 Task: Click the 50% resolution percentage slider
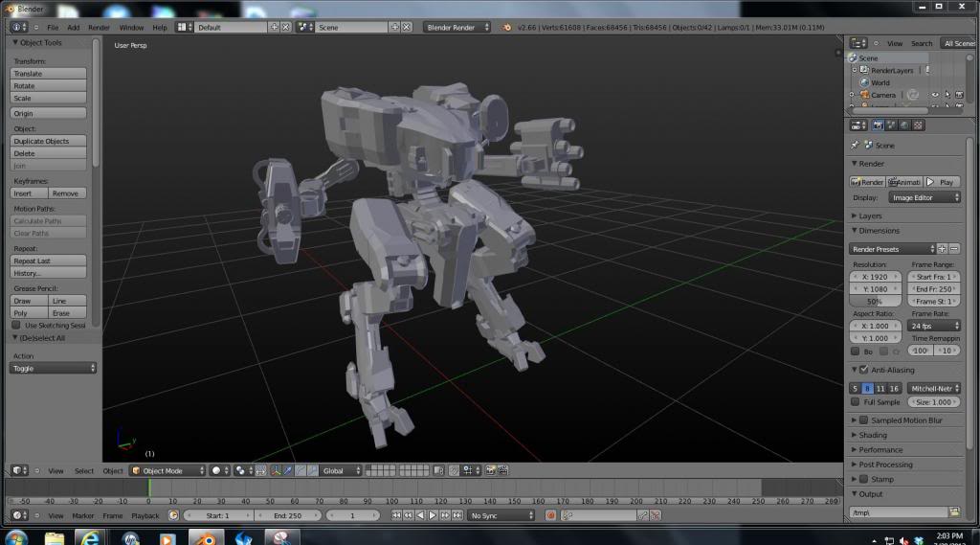tap(875, 301)
